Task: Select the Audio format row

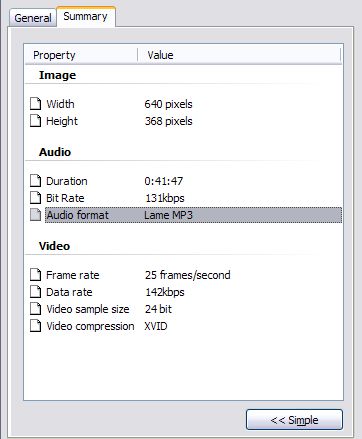Action: [193, 215]
